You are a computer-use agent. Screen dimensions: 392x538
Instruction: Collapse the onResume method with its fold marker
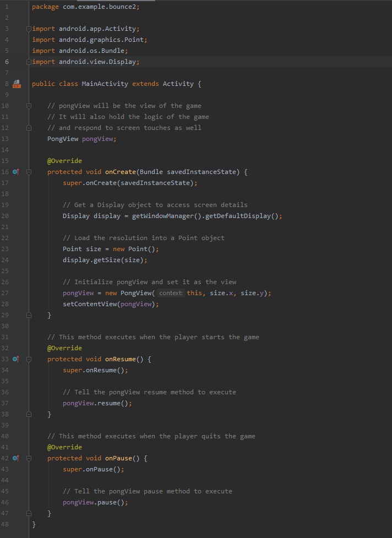tap(29, 359)
